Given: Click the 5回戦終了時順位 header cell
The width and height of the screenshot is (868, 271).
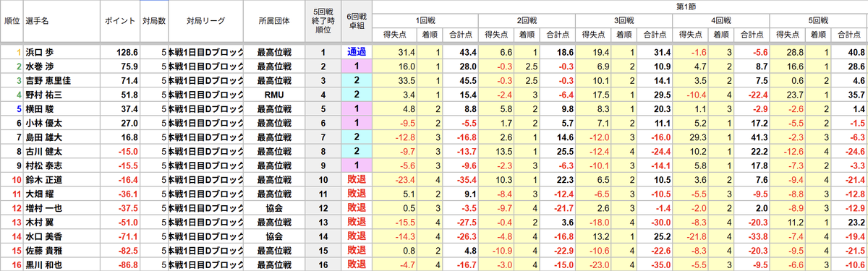Looking at the screenshot, I should pyautogui.click(x=323, y=22).
